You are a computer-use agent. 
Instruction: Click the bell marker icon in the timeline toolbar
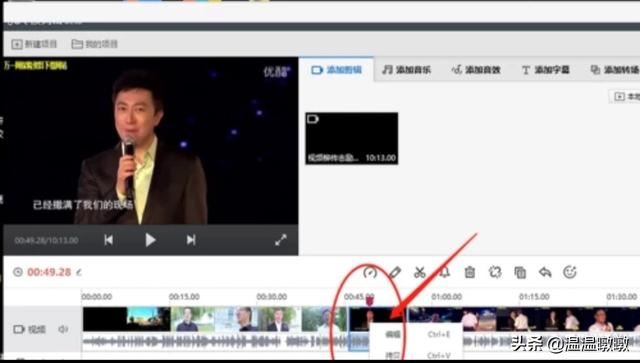pyautogui.click(x=444, y=272)
